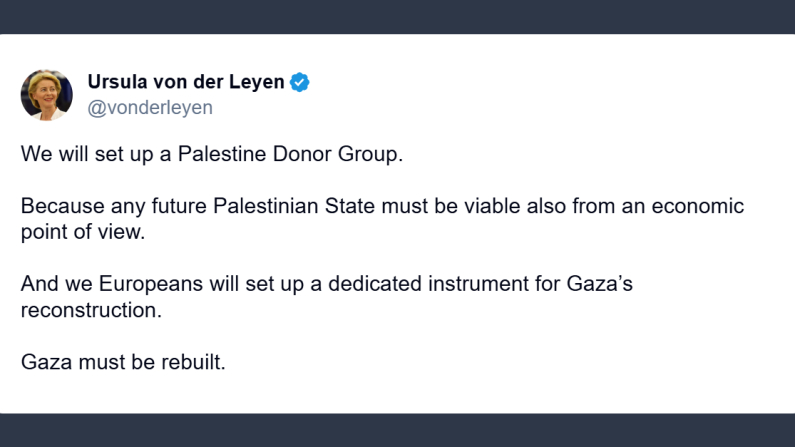This screenshot has height=447, width=795.
Task: Click the word "Because" starting the second paragraph
Action: click(x=58, y=207)
